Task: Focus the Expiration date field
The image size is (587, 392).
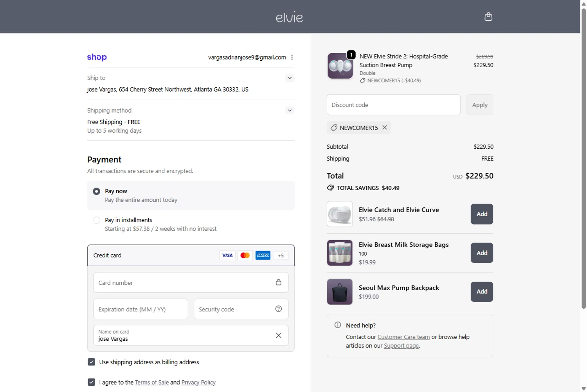Action: pos(140,309)
